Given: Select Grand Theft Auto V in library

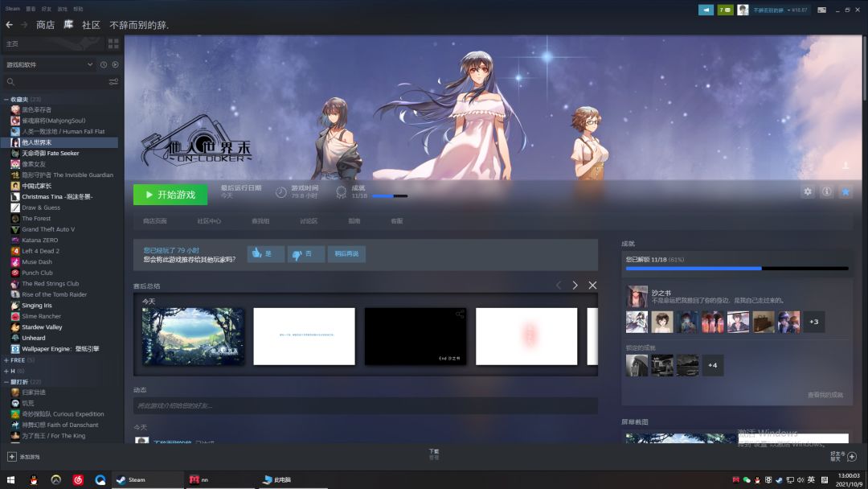Looking at the screenshot, I should tap(48, 229).
